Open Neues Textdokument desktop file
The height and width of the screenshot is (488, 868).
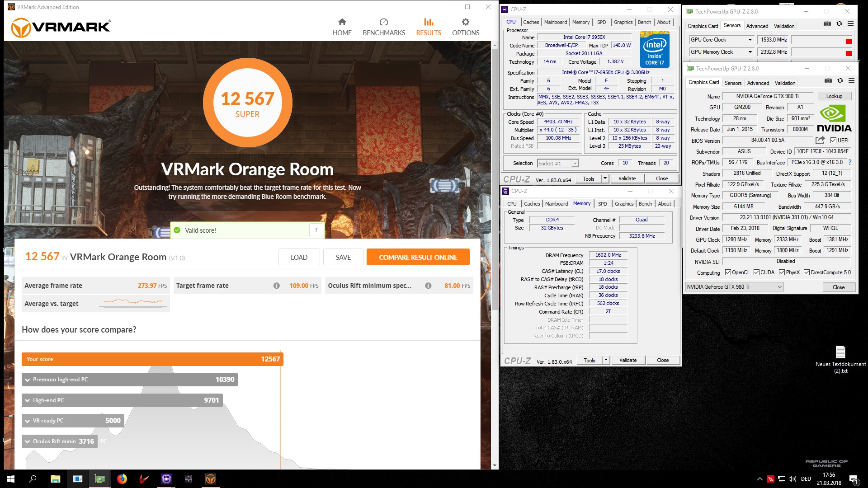(840, 359)
